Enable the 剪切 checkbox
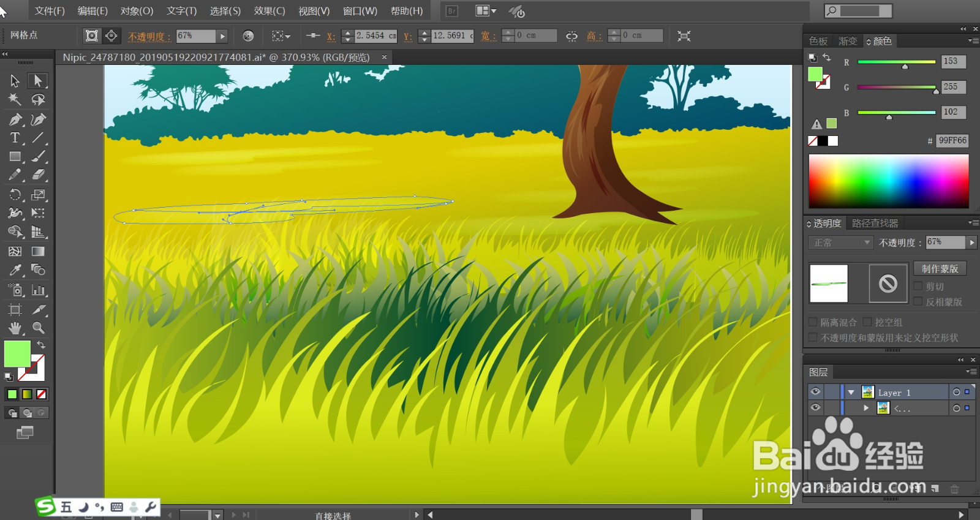The height and width of the screenshot is (520, 980). [x=918, y=286]
